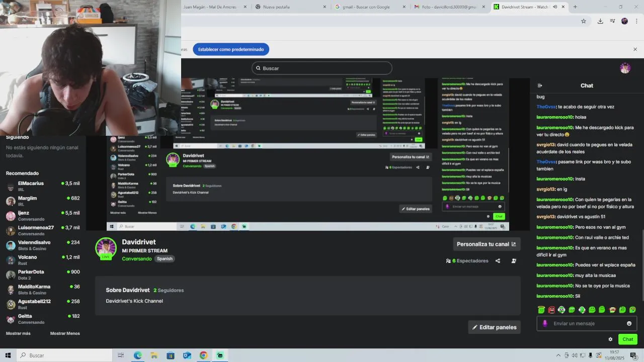Mute the Davidrivet Stream tab audio icon
This screenshot has width=644, height=362.
tap(555, 7)
